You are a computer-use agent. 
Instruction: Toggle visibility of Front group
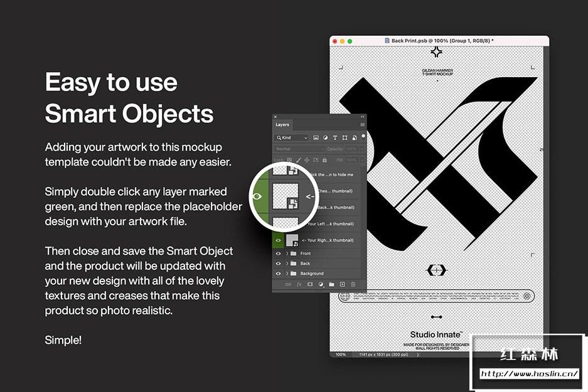(278, 254)
